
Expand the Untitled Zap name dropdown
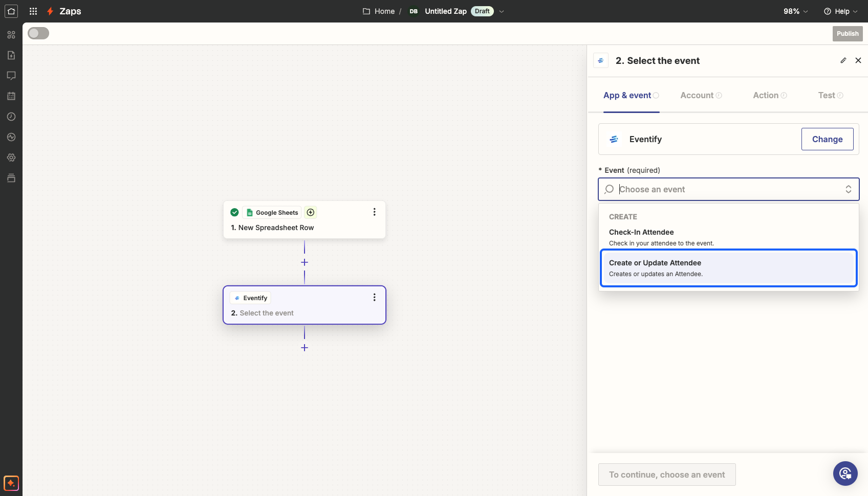pos(502,11)
